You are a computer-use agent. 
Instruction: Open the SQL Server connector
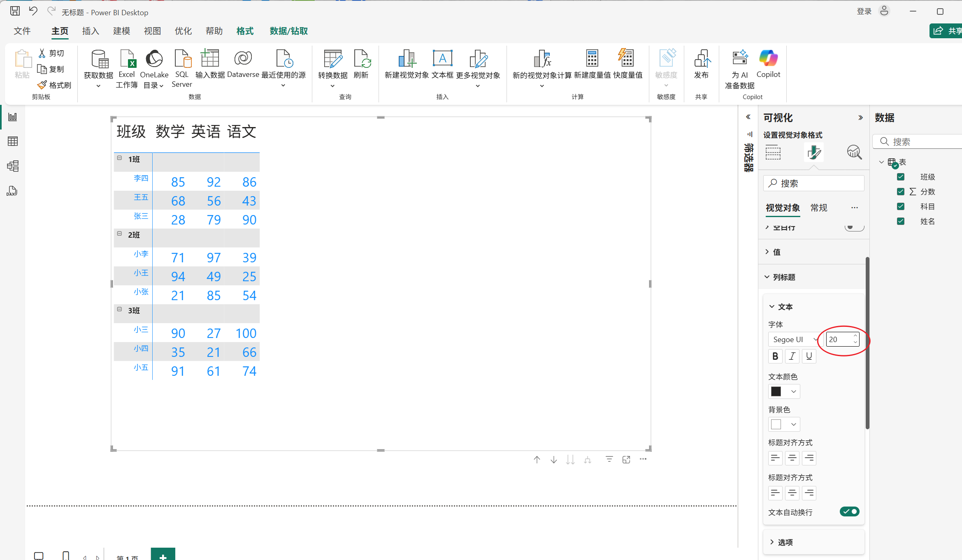[x=182, y=59]
